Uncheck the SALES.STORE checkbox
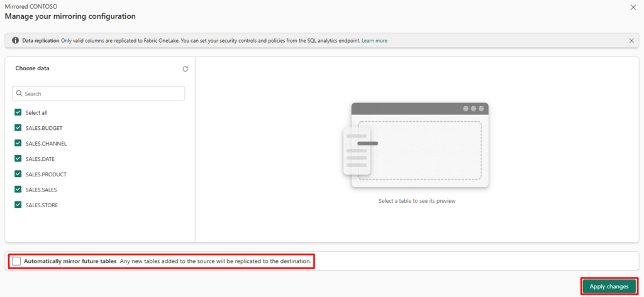This screenshot has height=297, width=644. pos(18,205)
